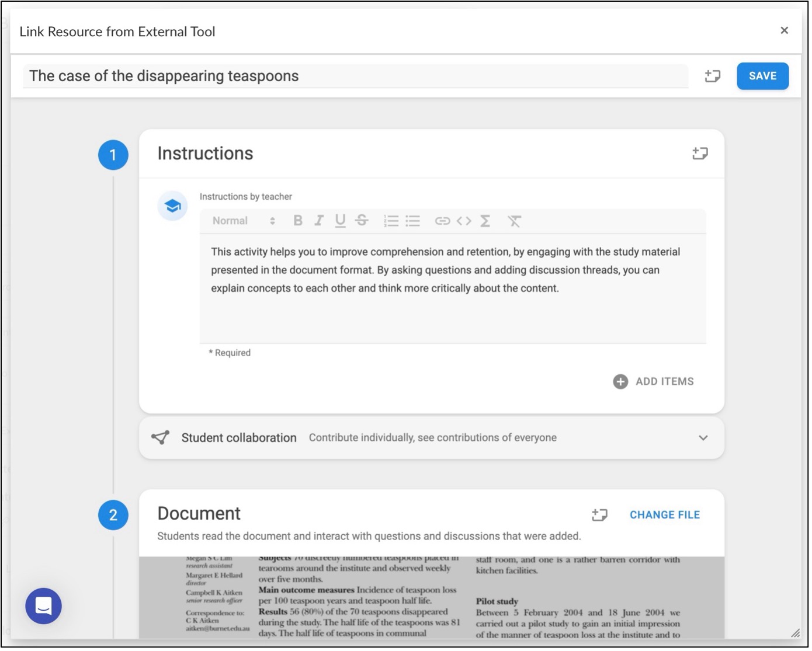Click 'Contribute individually, see contributions of everyone' text
812x651 pixels.
coord(433,437)
